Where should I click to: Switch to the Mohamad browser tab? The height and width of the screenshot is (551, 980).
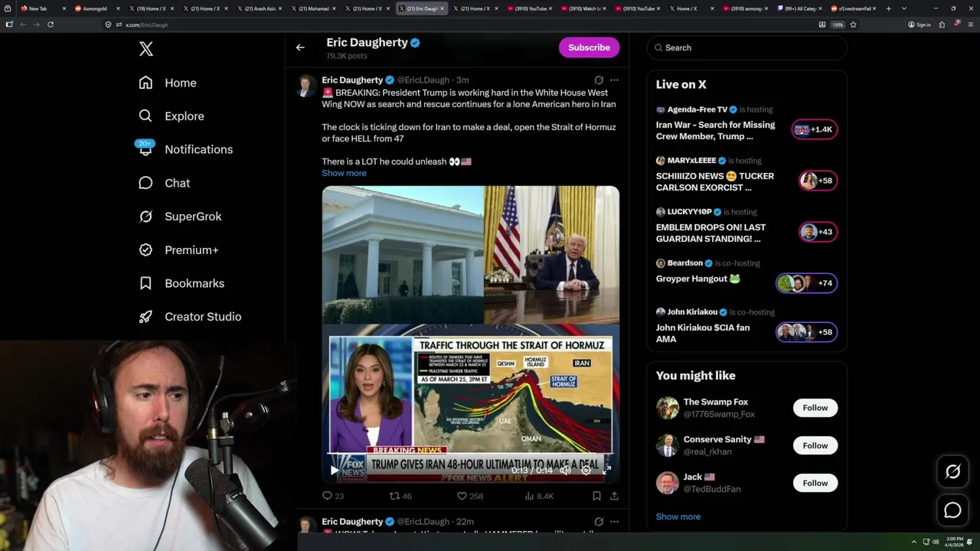pos(314,8)
